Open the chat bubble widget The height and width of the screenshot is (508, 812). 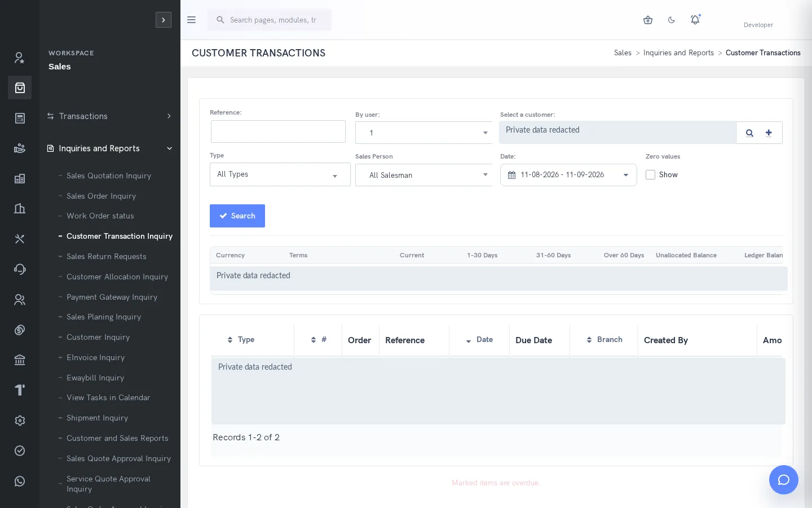click(784, 480)
